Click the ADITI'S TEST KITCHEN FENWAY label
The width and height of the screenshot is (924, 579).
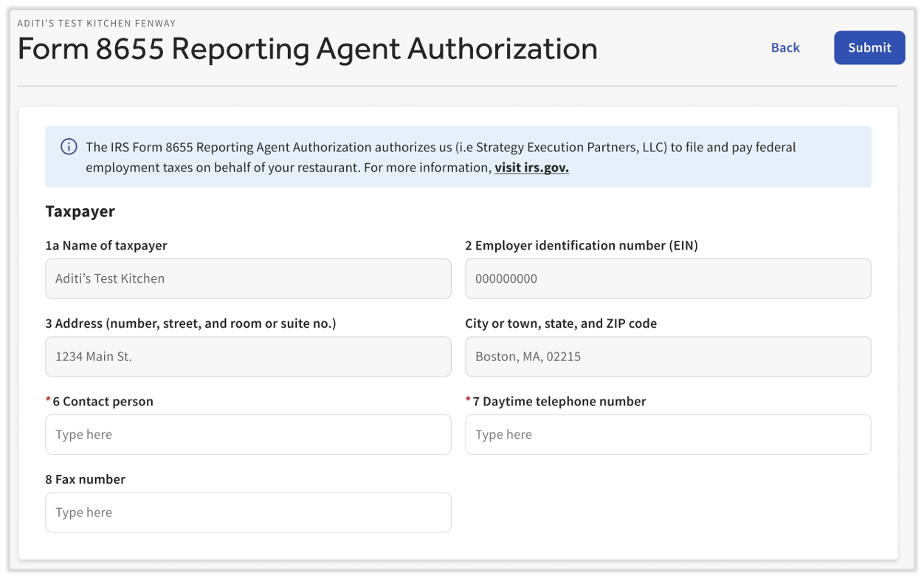tap(97, 23)
